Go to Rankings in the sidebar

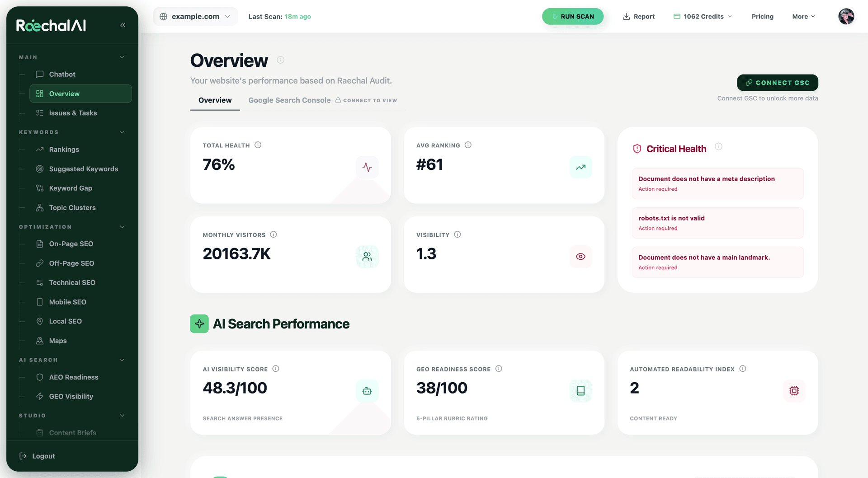(x=80, y=150)
